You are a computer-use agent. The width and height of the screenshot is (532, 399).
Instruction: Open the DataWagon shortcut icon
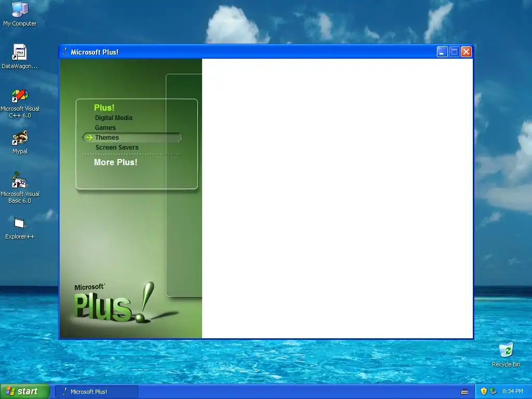point(20,56)
